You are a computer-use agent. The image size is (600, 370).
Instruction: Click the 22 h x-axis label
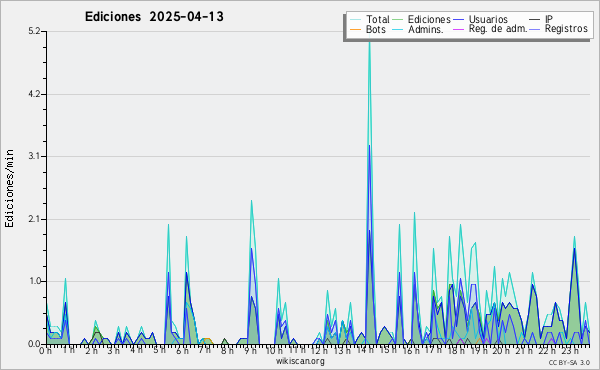548,351
